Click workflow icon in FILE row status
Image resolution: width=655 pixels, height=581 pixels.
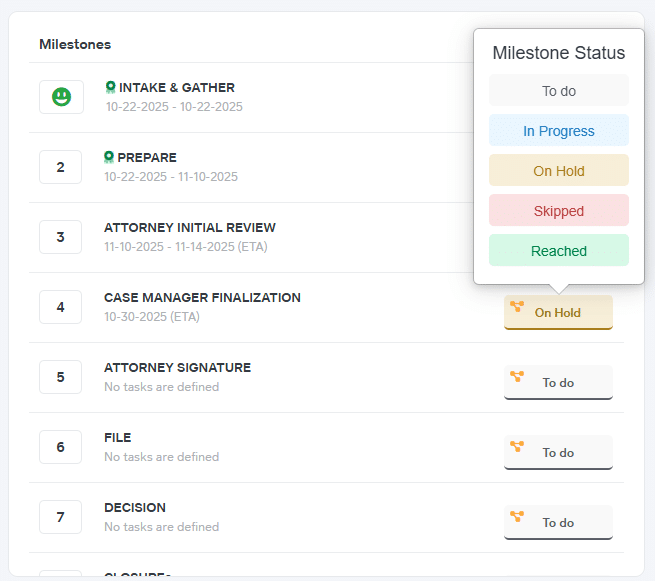click(517, 447)
